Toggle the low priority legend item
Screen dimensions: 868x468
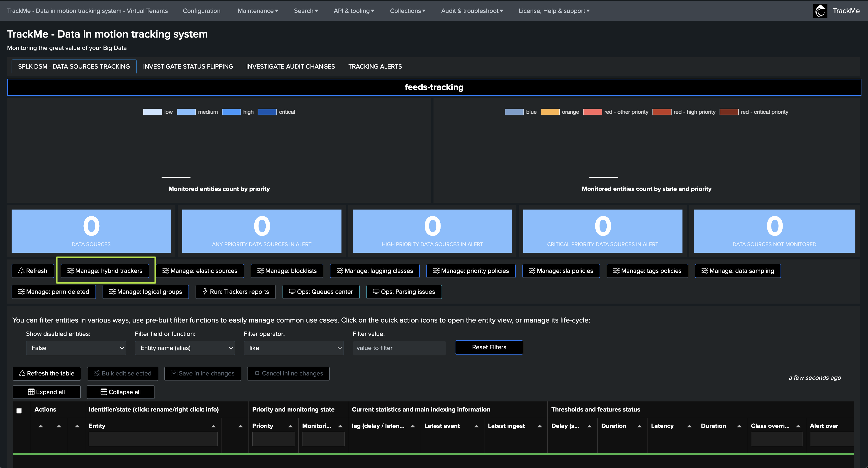click(x=158, y=112)
